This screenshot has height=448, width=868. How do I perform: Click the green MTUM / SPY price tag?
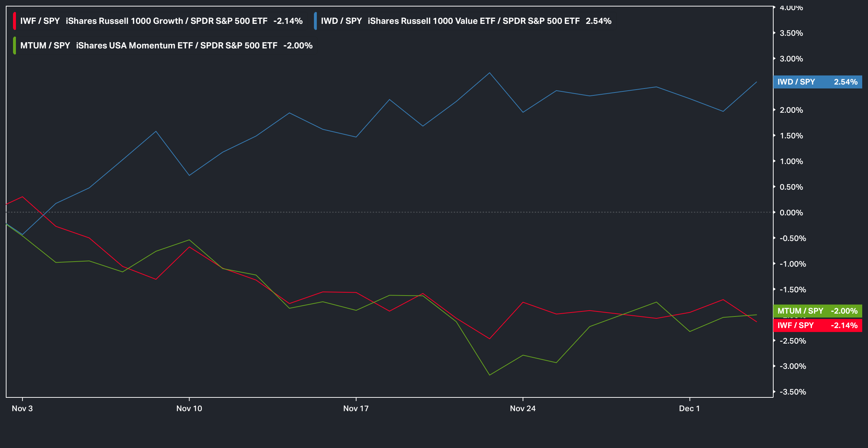click(x=817, y=311)
